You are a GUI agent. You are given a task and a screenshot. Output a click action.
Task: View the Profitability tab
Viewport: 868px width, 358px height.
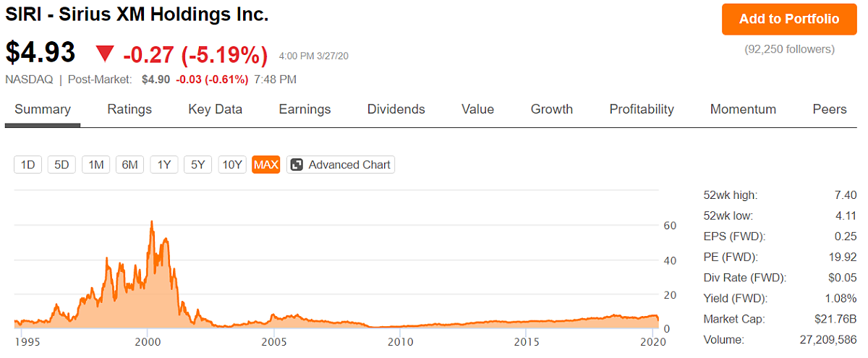642,109
